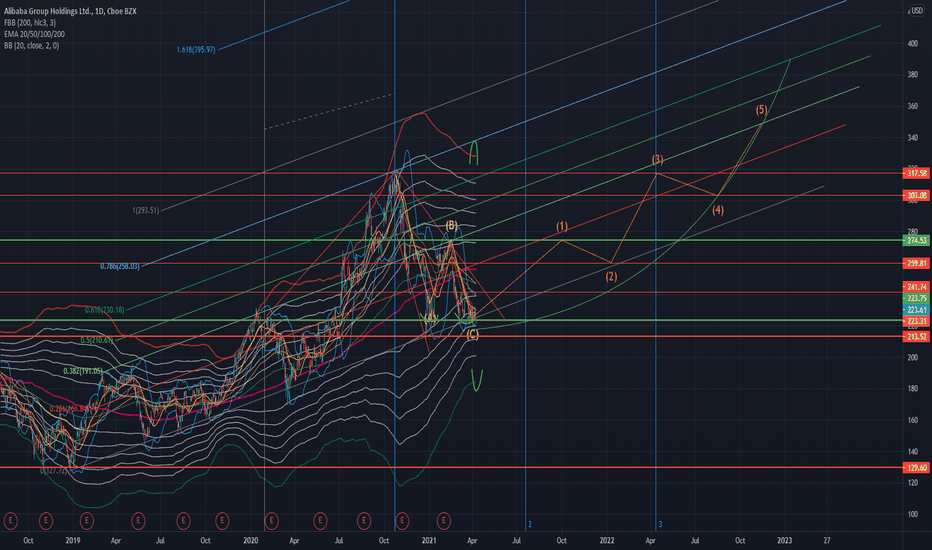The image size is (932, 550).
Task: Click the 223.61 blue price tag
Action: click(917, 310)
